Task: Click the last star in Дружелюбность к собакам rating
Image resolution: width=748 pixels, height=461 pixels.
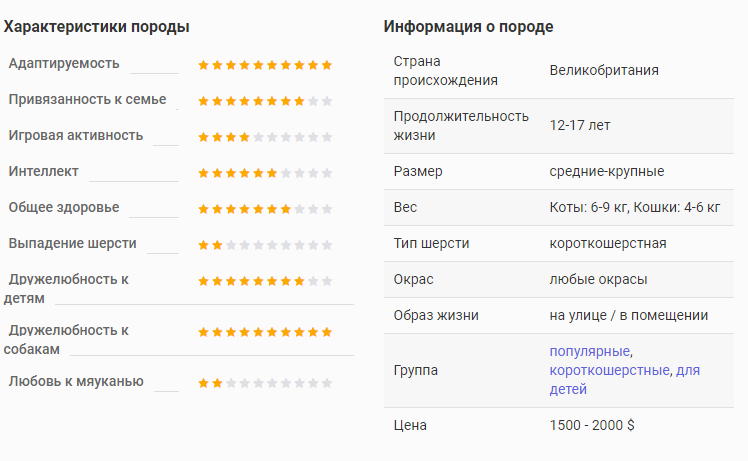Action: 327,332
